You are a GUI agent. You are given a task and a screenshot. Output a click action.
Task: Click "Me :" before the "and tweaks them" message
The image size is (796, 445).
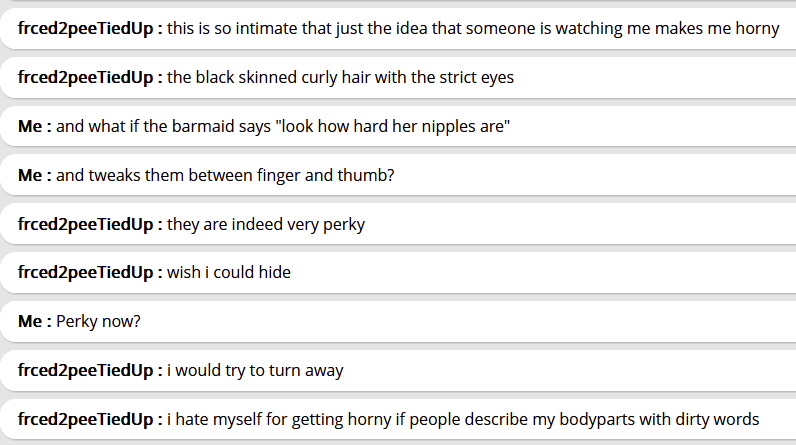[x=35, y=175]
